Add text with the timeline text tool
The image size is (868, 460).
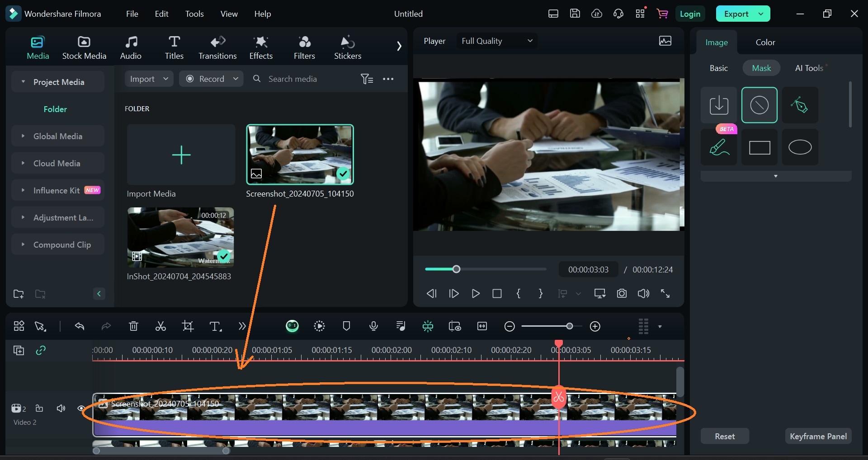point(215,326)
